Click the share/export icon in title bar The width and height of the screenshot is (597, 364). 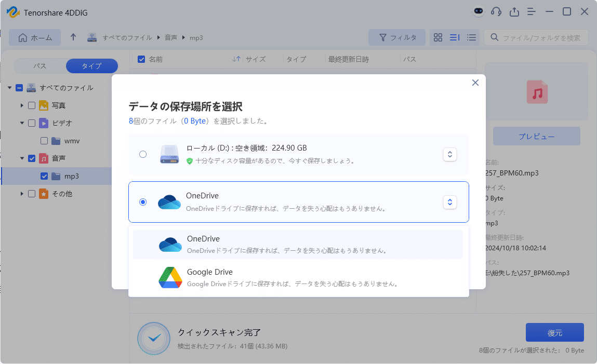click(514, 12)
